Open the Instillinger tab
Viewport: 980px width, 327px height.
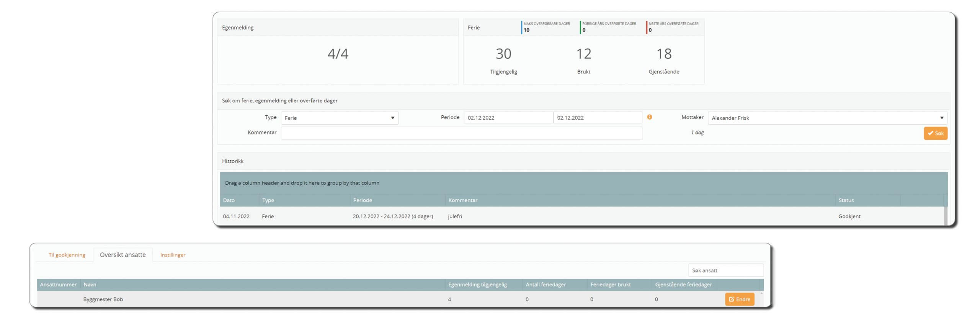[x=173, y=255]
